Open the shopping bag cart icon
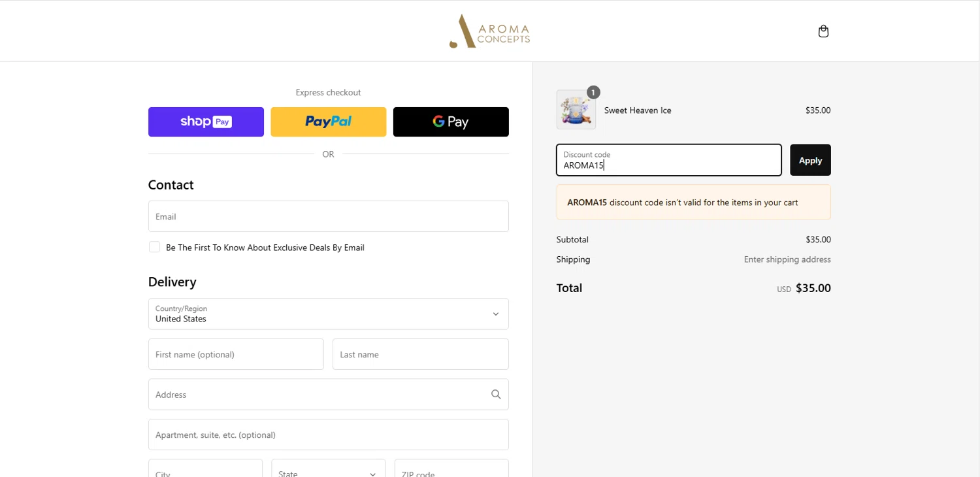 click(x=823, y=31)
